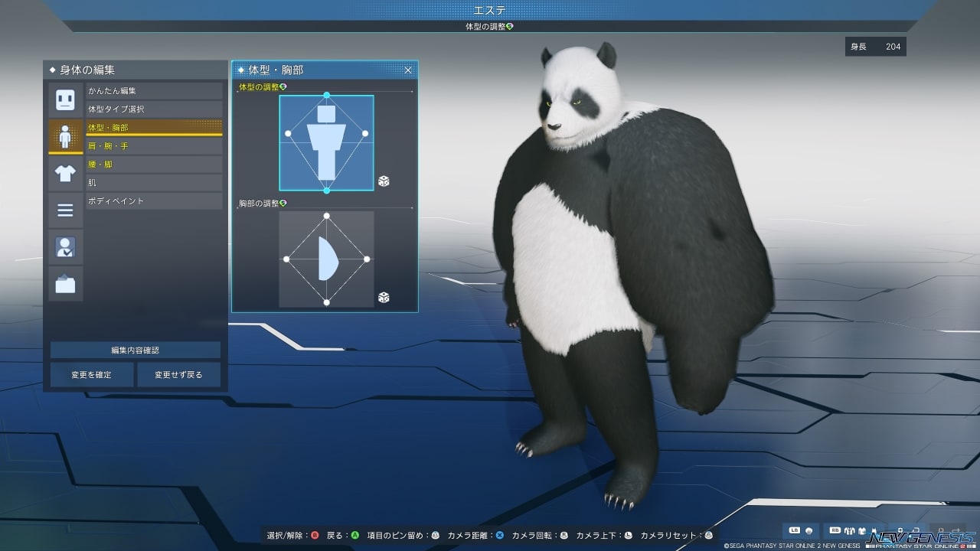Viewport: 980px width, 551px height.
Task: Click the body editing figure icon
Action: 65,137
